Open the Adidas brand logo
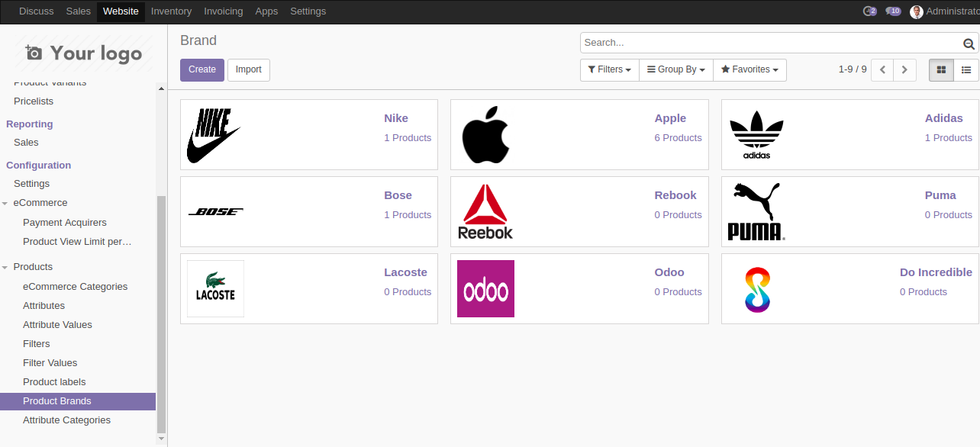This screenshot has width=980, height=447. pos(756,135)
